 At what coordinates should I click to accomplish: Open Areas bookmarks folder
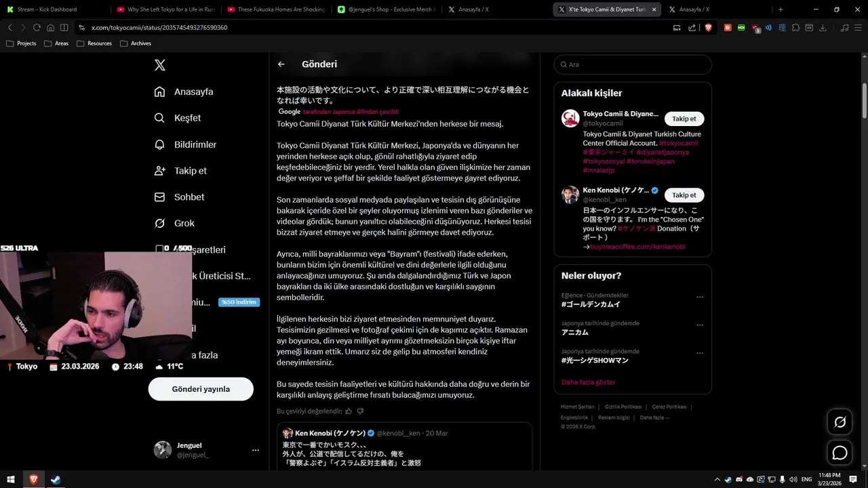(x=56, y=43)
